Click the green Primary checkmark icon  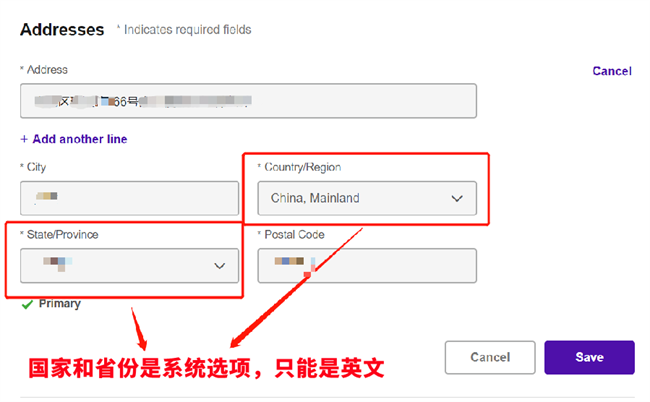coord(27,305)
